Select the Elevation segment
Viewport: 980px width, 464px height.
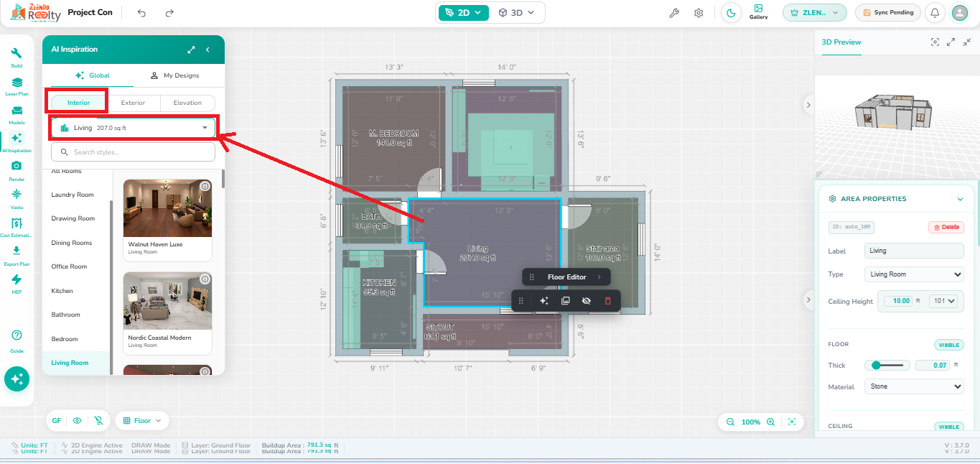coord(187,103)
